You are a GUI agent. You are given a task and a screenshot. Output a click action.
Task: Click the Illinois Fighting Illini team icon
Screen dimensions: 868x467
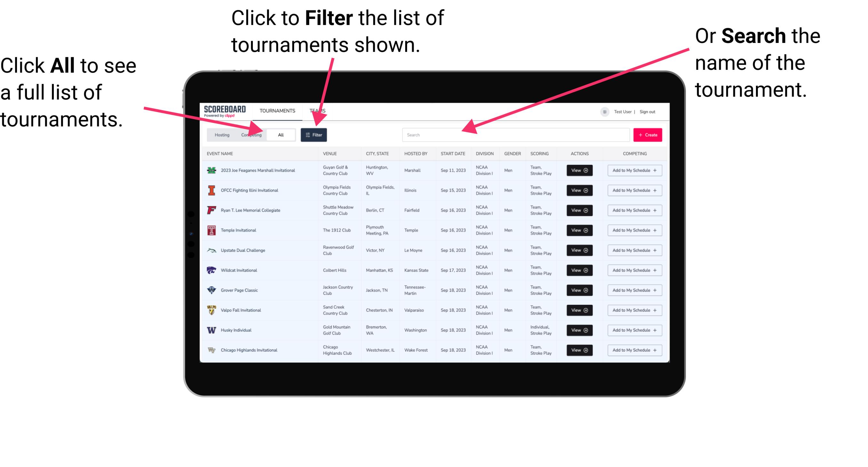tap(211, 190)
